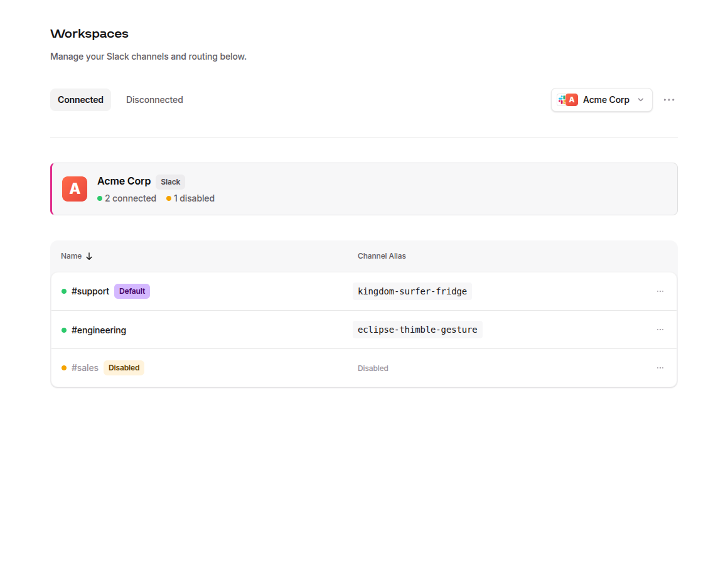Open the #sales row options menu
This screenshot has width=728, height=565.
(660, 368)
